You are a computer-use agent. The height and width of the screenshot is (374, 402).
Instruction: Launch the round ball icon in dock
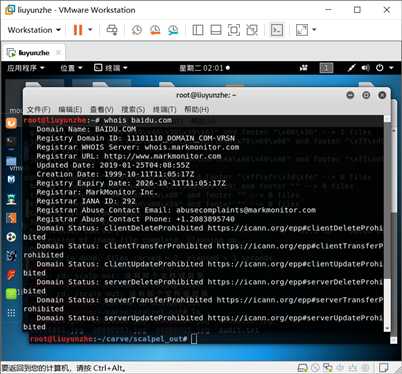click(x=11, y=237)
